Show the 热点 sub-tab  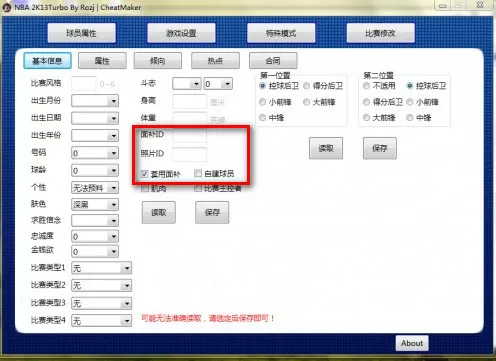(215, 61)
